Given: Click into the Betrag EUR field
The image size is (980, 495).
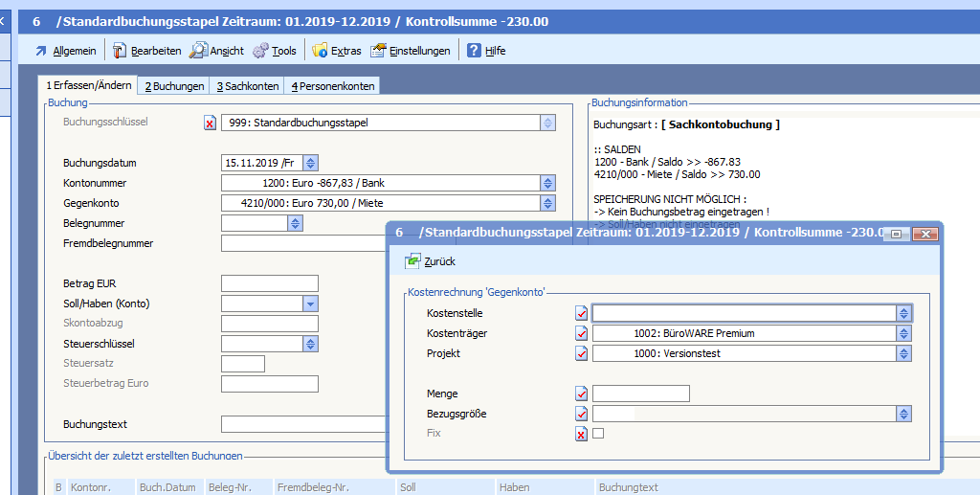Looking at the screenshot, I should pos(269,283).
